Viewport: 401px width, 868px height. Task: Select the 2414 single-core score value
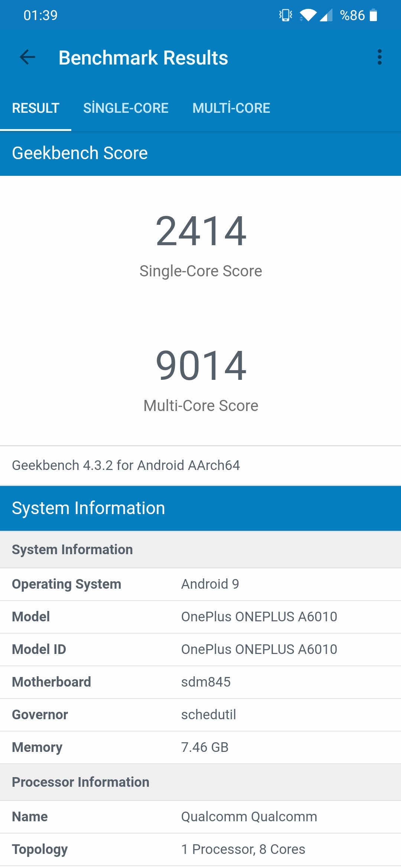tap(201, 231)
